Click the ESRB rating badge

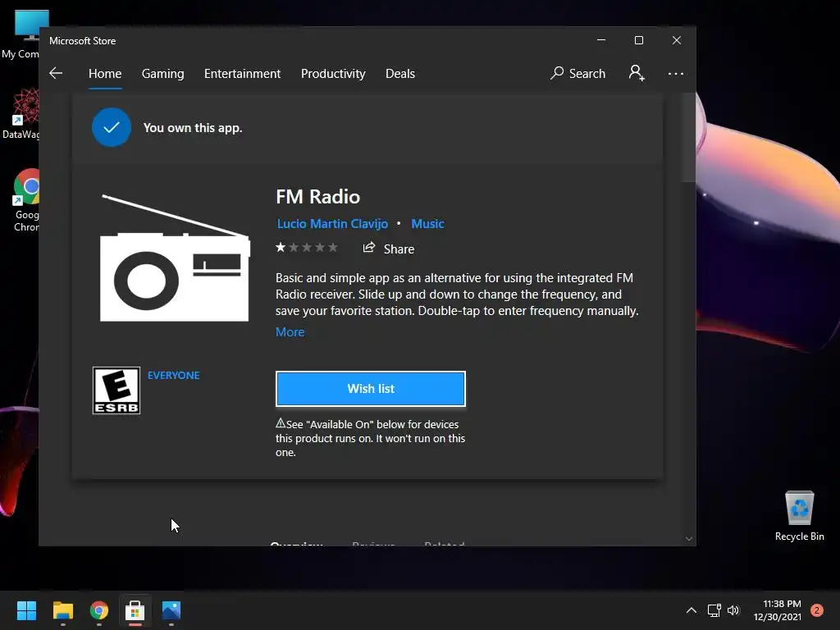pyautogui.click(x=116, y=390)
